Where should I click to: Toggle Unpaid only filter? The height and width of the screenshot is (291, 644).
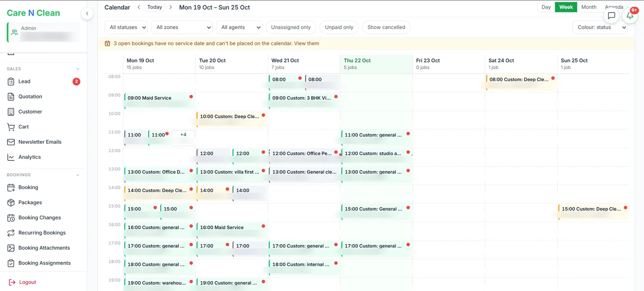(339, 27)
